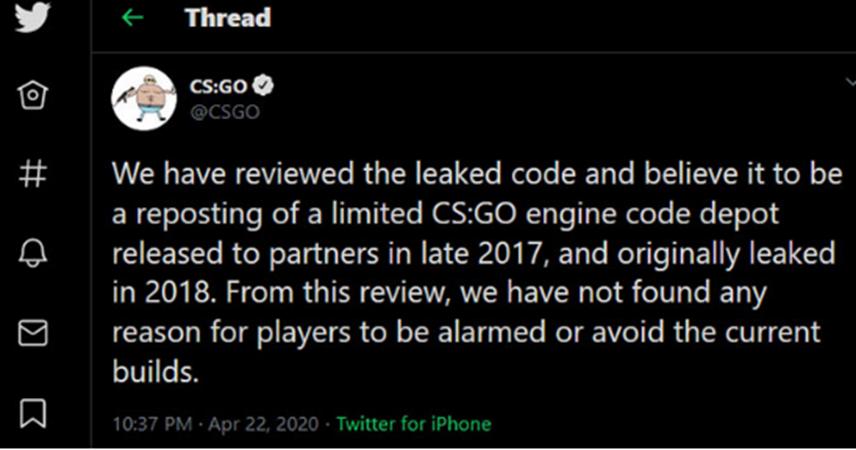This screenshot has width=856, height=450.
Task: Open Bookmarks from the sidebar icon
Action: (35, 411)
